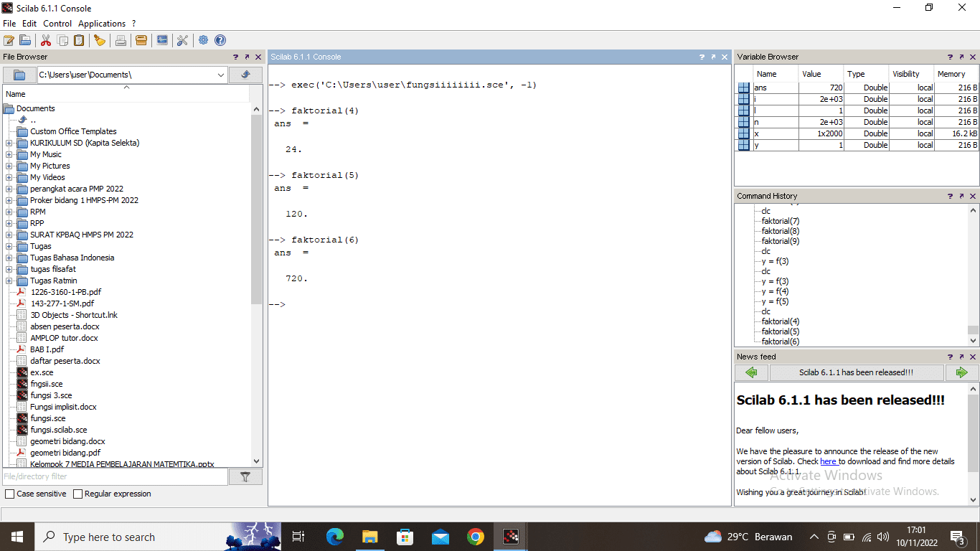Open the Control menu

[57, 24]
